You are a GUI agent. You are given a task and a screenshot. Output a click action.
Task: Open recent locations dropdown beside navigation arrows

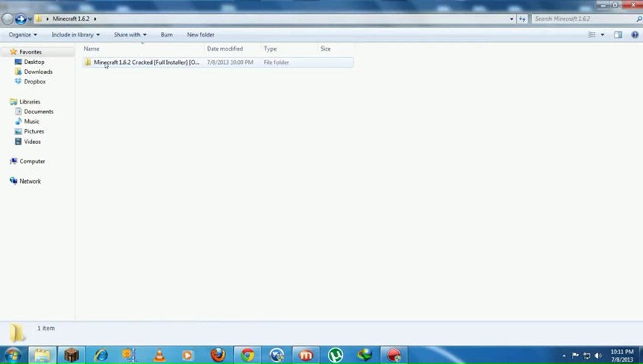tap(30, 19)
